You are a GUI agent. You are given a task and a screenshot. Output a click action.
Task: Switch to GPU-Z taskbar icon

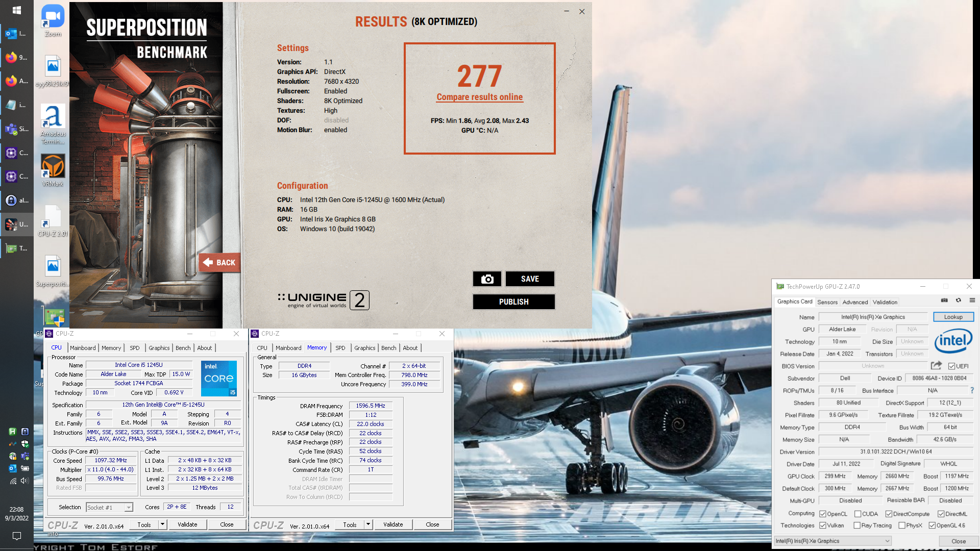coord(16,248)
